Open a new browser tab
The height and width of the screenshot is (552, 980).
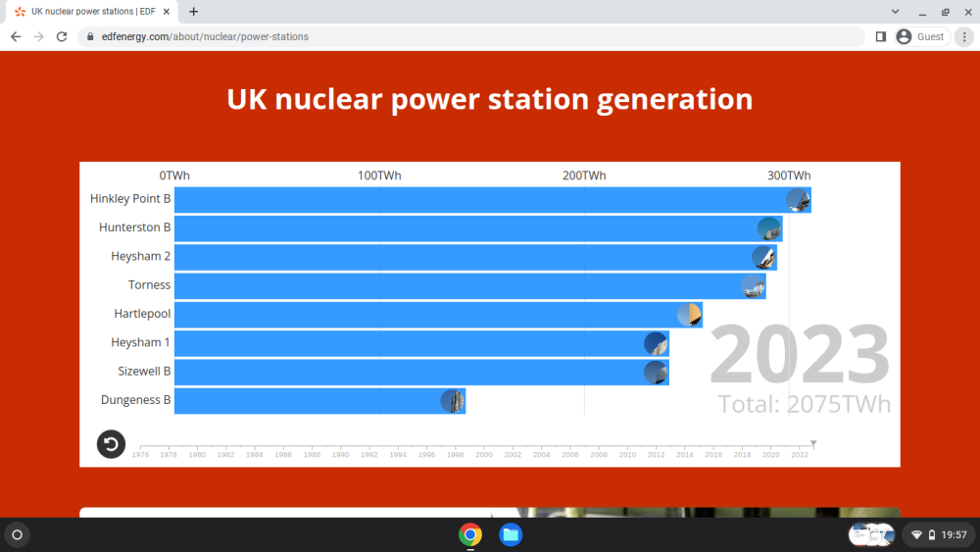coord(194,11)
